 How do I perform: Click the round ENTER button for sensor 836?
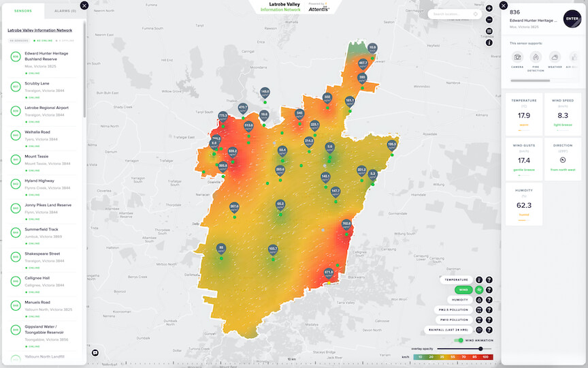pos(572,18)
